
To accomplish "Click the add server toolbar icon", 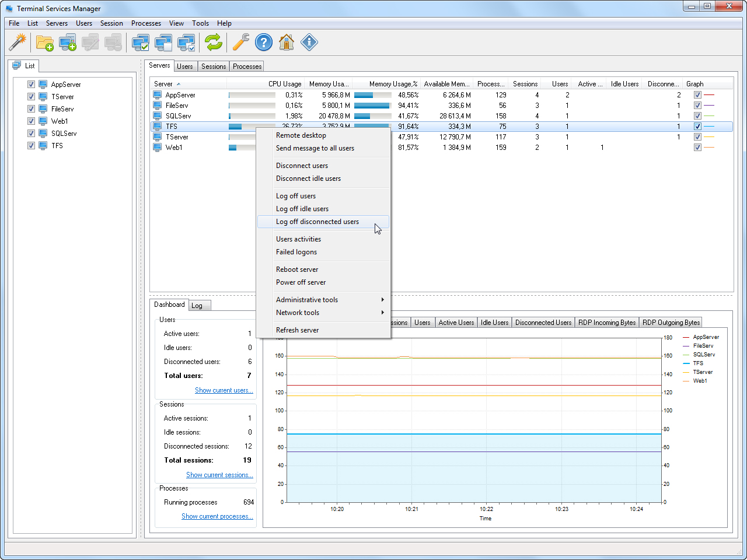I will pos(68,43).
